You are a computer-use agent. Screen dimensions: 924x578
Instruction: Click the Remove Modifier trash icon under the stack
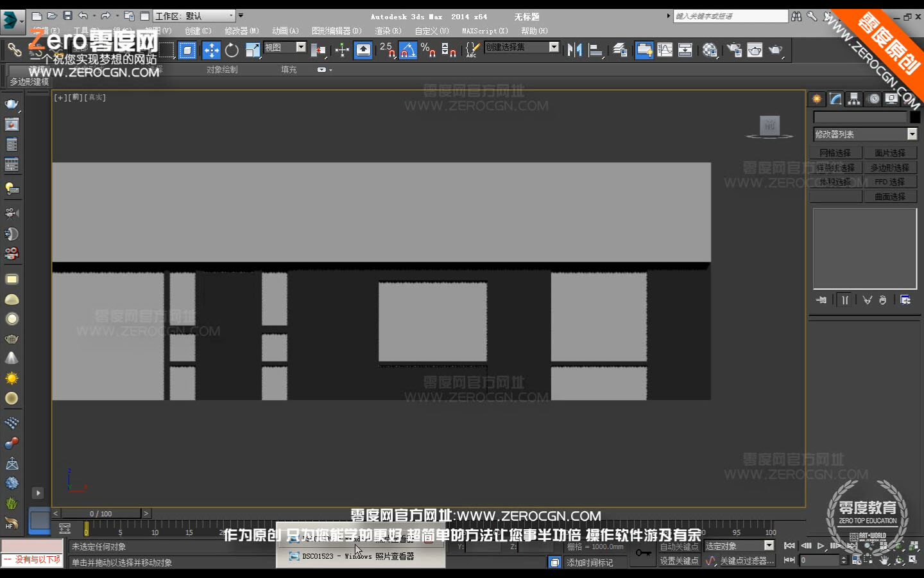(x=882, y=300)
